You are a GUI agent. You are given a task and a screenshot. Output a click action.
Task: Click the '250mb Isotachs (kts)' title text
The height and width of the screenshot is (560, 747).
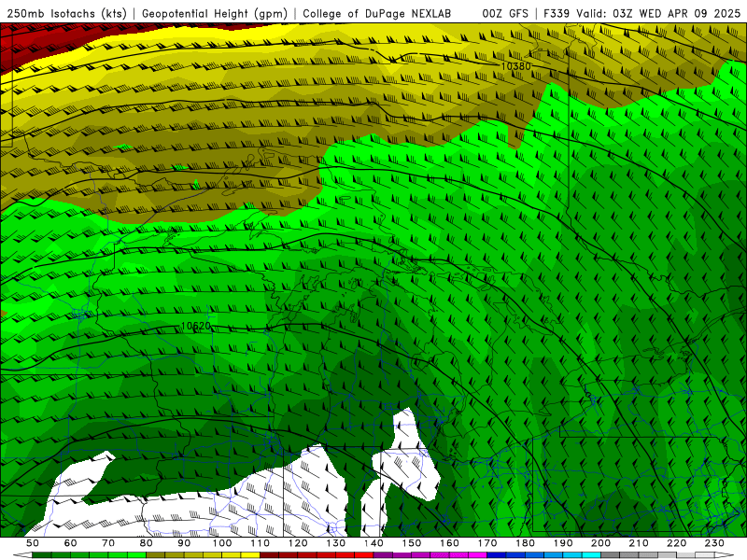(66, 14)
